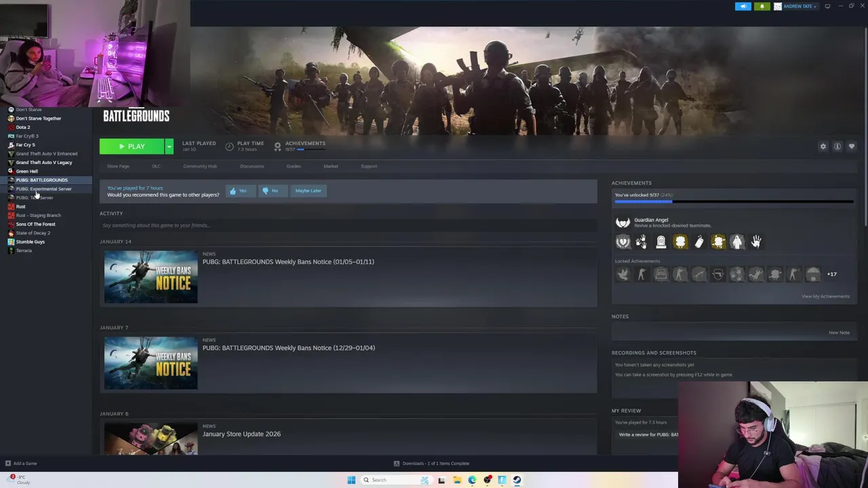The height and width of the screenshot is (488, 868).
Task: Select handprints achievement icon
Action: [642, 241]
